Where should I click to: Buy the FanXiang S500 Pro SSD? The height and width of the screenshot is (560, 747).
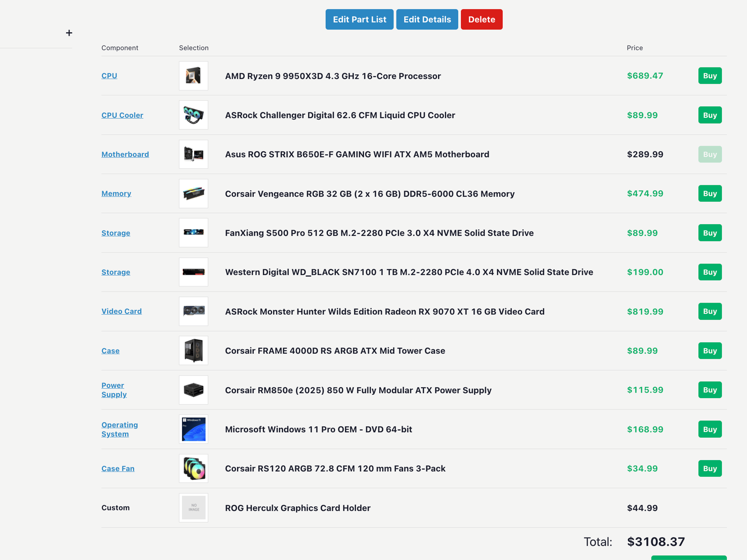[710, 233]
